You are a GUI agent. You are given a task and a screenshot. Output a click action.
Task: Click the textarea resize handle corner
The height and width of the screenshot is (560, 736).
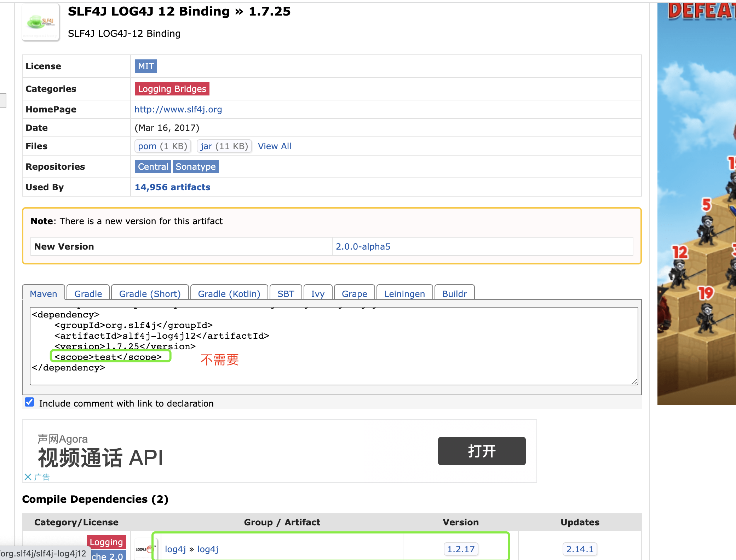634,381
